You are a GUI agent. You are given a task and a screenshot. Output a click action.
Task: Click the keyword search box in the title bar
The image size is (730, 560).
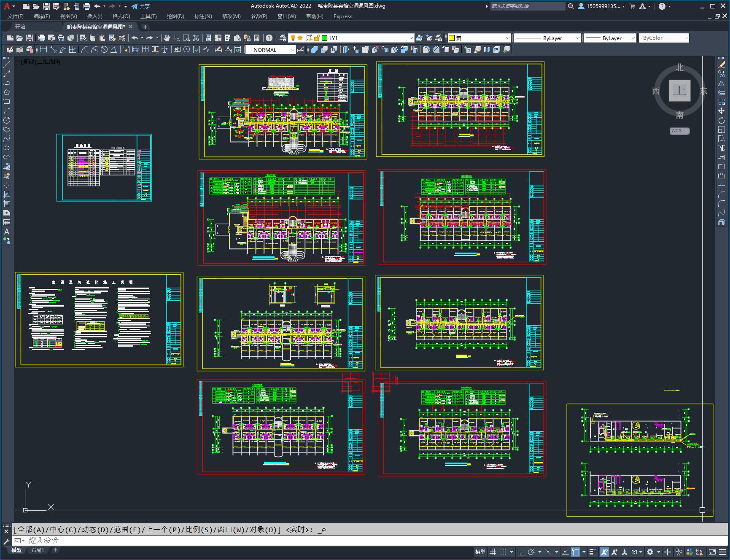(x=528, y=6)
